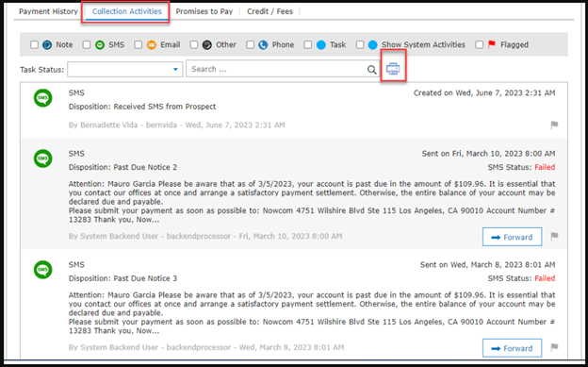Image resolution: width=588 pixels, height=367 pixels.
Task: Click 'By Bernadette Vida - bernvida' byline
Action: coord(176,125)
